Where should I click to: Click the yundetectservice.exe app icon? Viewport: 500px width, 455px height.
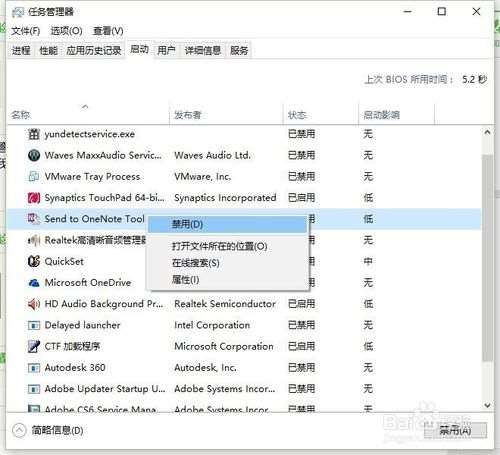tap(34, 134)
